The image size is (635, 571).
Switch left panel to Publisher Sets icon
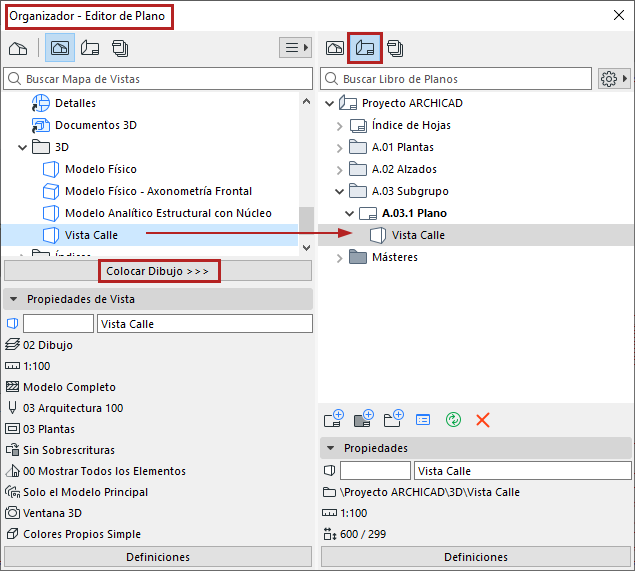click(x=120, y=48)
